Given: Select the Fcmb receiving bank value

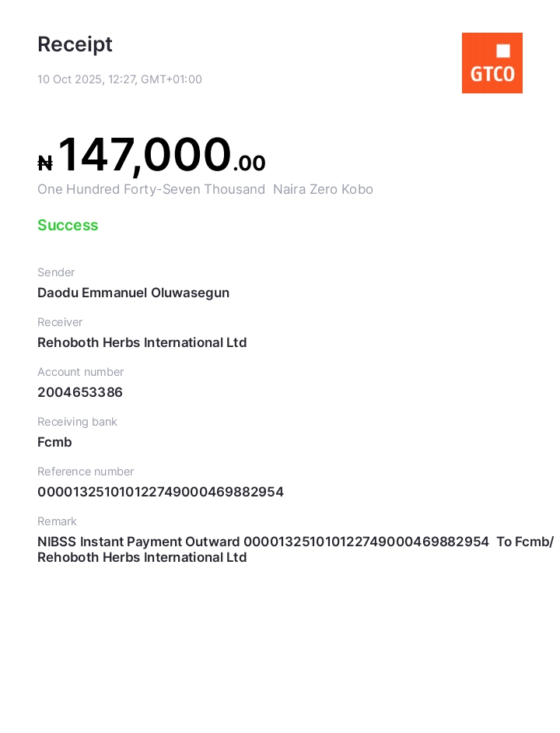Looking at the screenshot, I should (x=54, y=443).
